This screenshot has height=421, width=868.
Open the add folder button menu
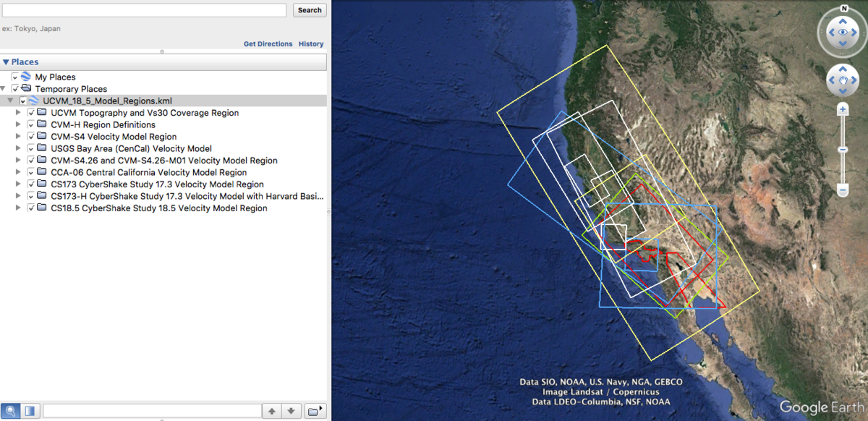click(x=314, y=411)
